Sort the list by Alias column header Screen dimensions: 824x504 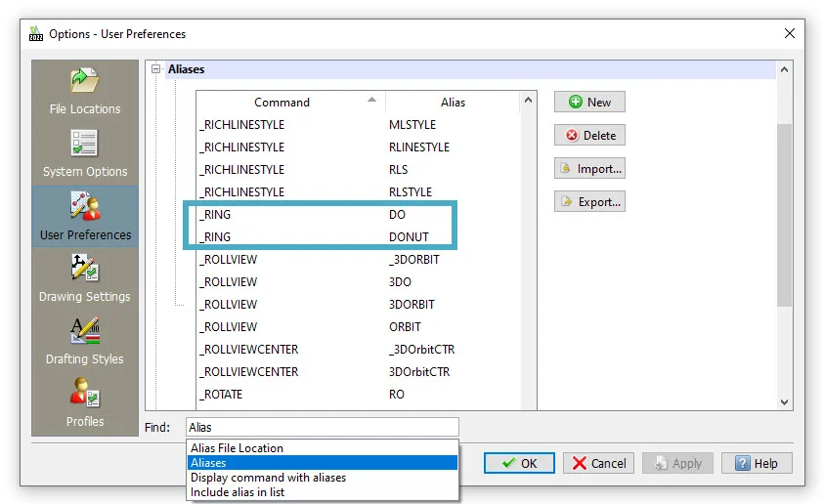click(x=453, y=102)
